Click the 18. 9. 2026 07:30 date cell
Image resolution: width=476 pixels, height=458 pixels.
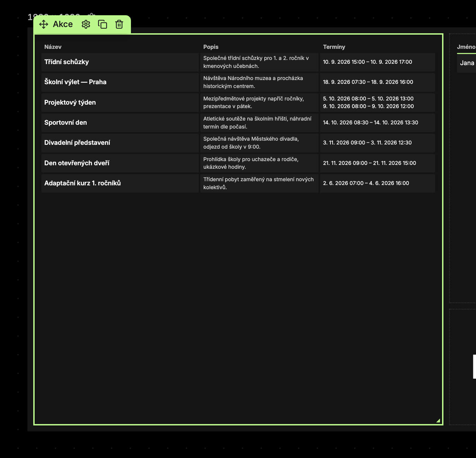coord(377,82)
